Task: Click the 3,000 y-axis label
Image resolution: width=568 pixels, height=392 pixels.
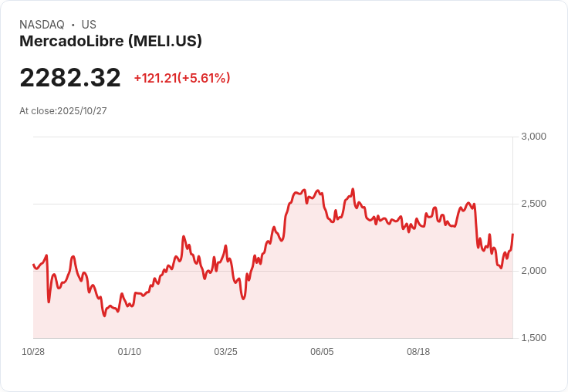Action: tap(533, 137)
